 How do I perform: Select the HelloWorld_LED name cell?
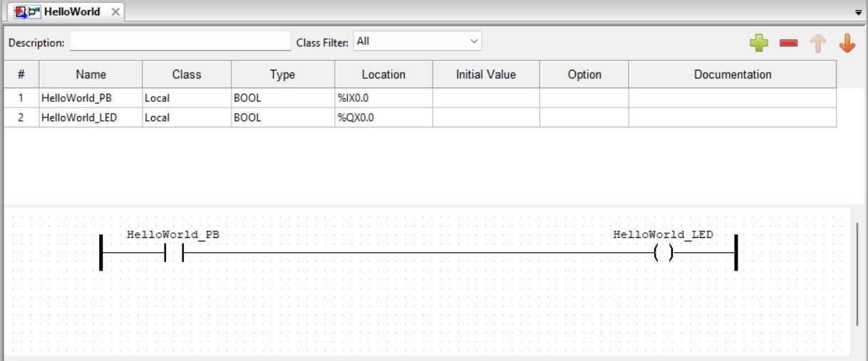91,117
